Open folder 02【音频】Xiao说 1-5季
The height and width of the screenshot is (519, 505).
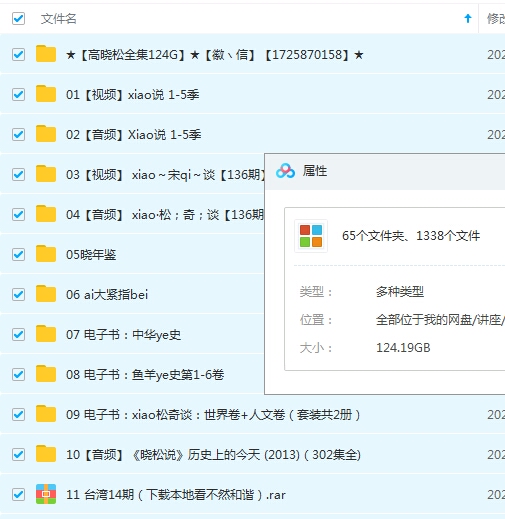[134, 135]
